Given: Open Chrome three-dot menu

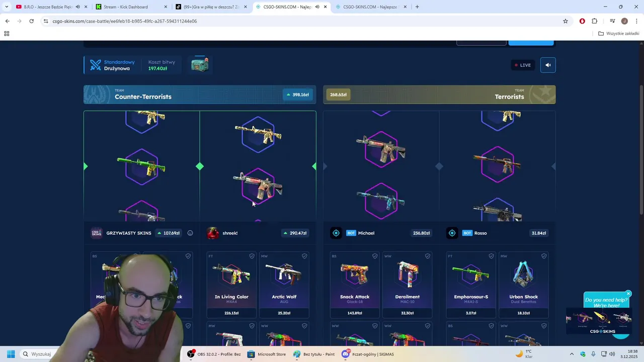Looking at the screenshot, I should coord(637,21).
